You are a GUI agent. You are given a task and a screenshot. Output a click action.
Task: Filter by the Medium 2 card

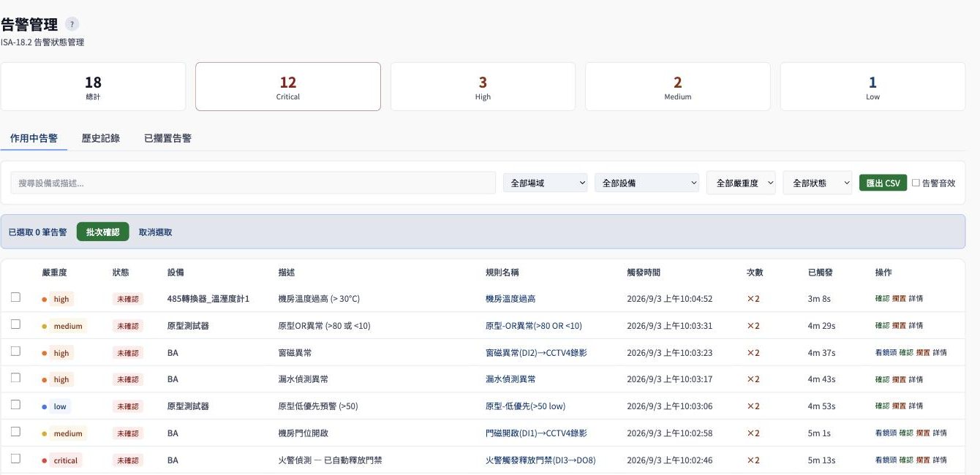[x=678, y=86]
